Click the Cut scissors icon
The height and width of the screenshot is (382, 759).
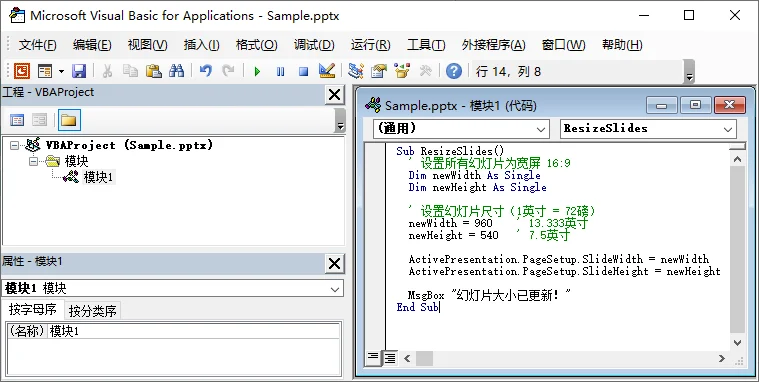click(107, 71)
